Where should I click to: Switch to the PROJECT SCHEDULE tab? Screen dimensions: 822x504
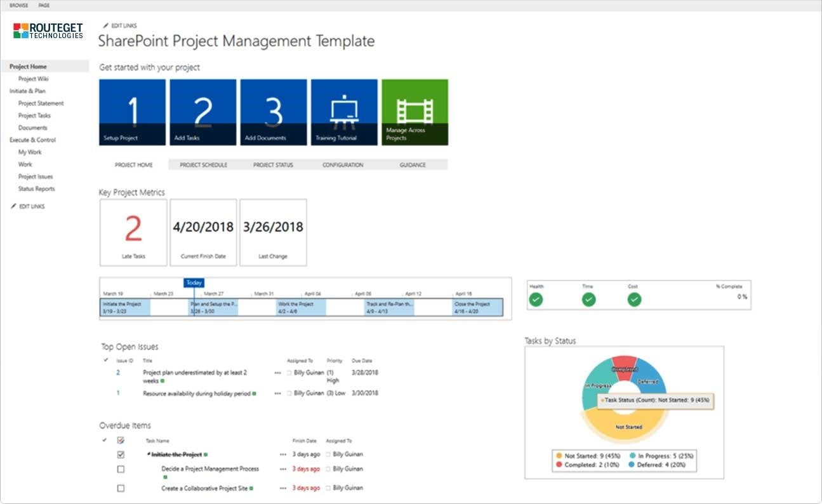pyautogui.click(x=203, y=165)
